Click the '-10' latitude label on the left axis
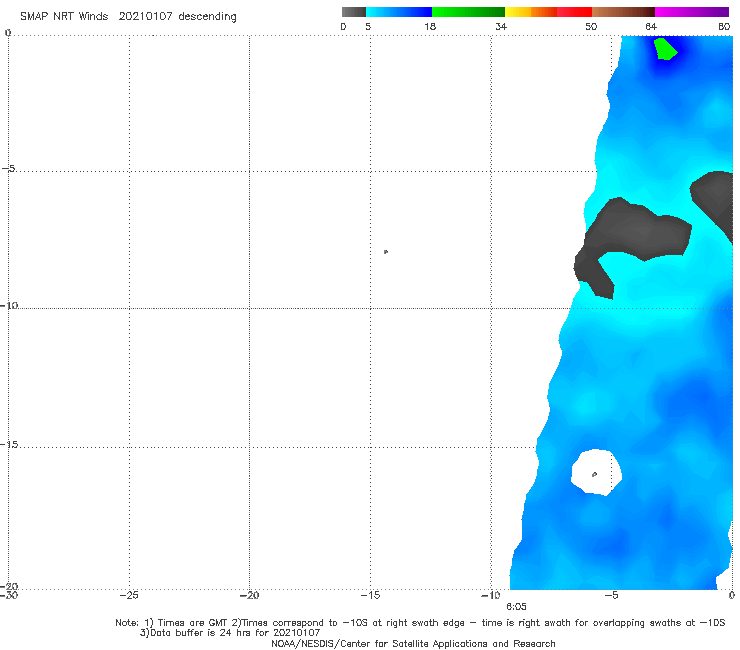 9,305
